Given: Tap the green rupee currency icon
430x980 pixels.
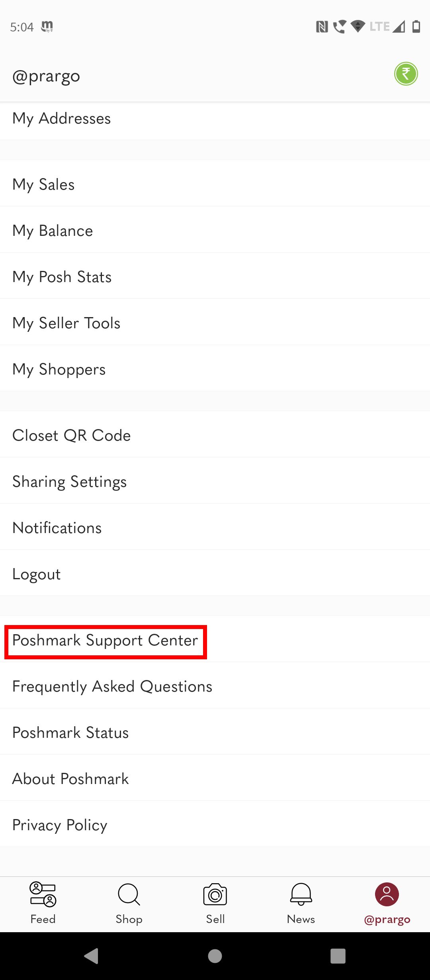Looking at the screenshot, I should coord(406,74).
